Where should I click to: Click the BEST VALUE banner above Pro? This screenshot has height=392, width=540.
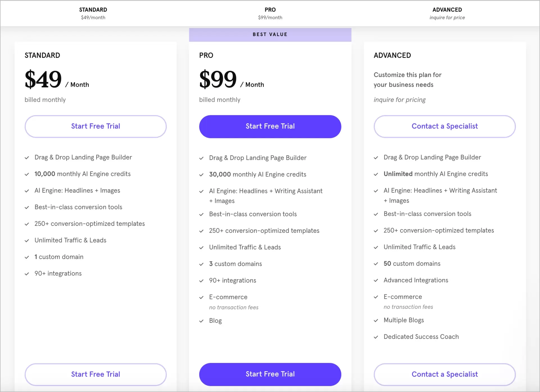270,34
